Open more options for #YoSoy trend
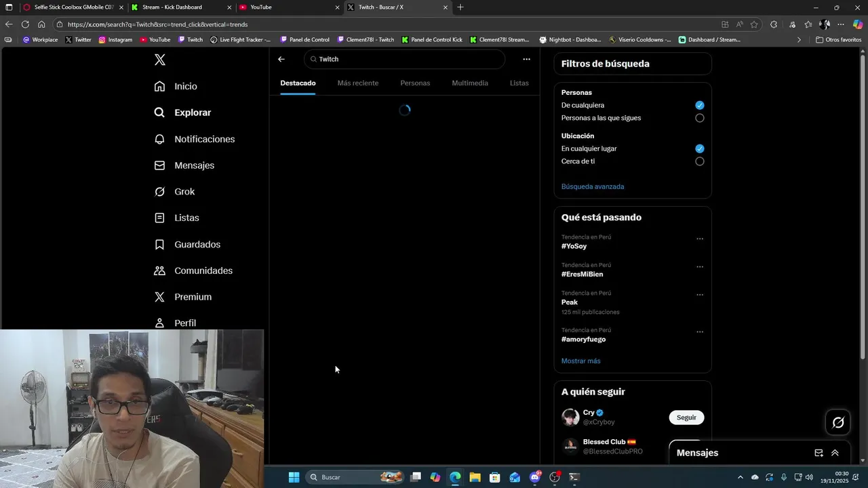868x488 pixels. [700, 239]
